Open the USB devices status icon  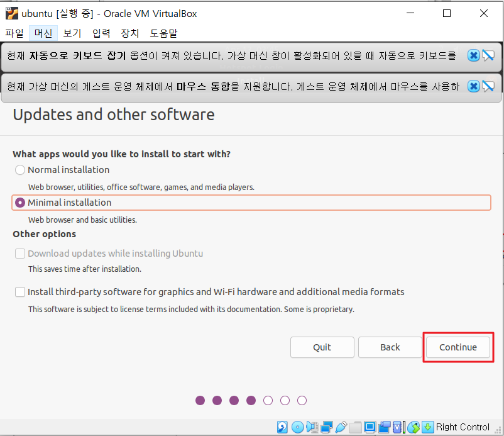pos(341,427)
